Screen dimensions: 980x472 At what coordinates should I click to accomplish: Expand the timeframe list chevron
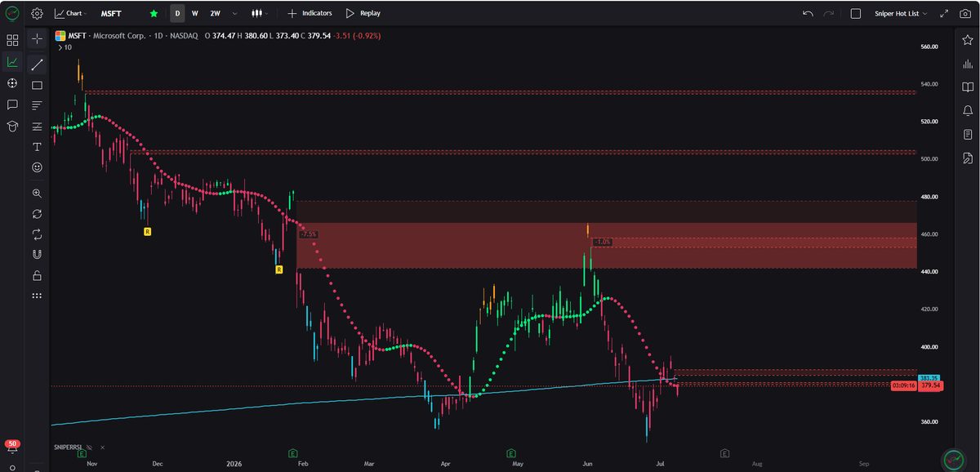click(235, 14)
